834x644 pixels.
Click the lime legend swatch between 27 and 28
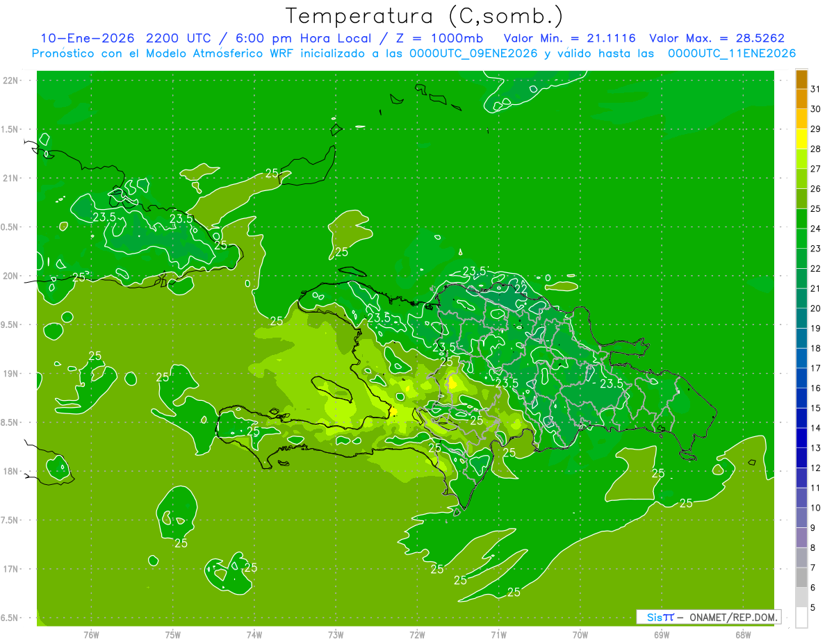click(x=801, y=158)
